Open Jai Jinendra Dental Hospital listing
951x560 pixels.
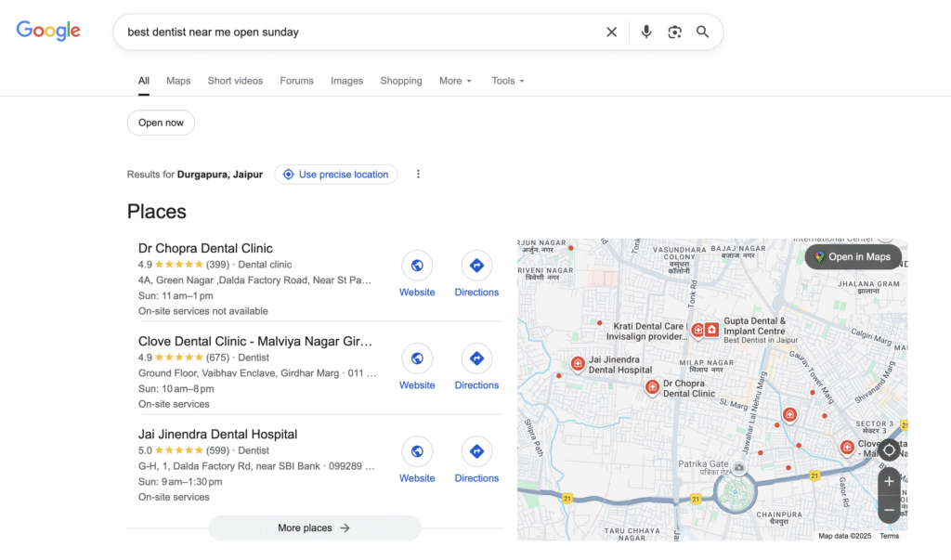coord(217,434)
